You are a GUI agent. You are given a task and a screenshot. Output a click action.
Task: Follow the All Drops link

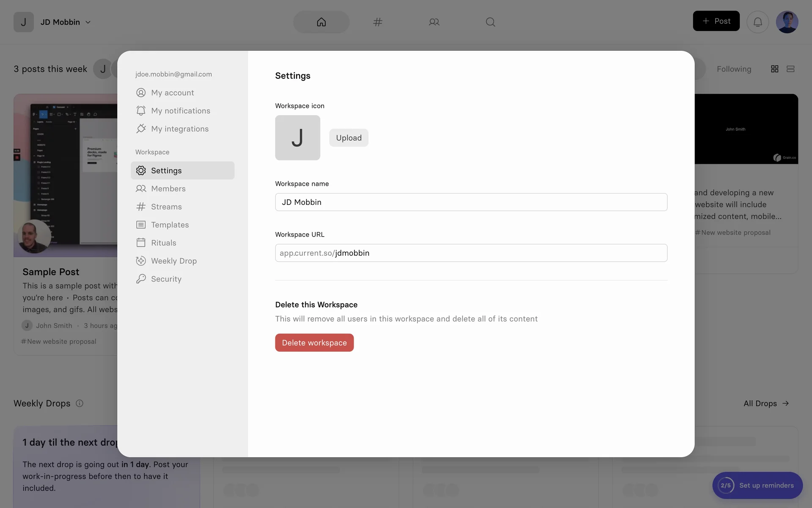(x=766, y=403)
